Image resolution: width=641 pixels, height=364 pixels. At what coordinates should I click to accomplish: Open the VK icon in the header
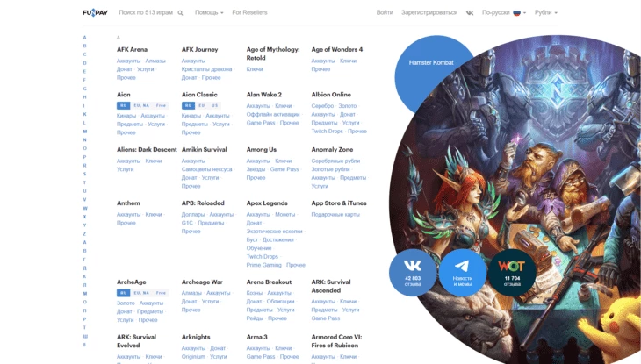tap(470, 12)
